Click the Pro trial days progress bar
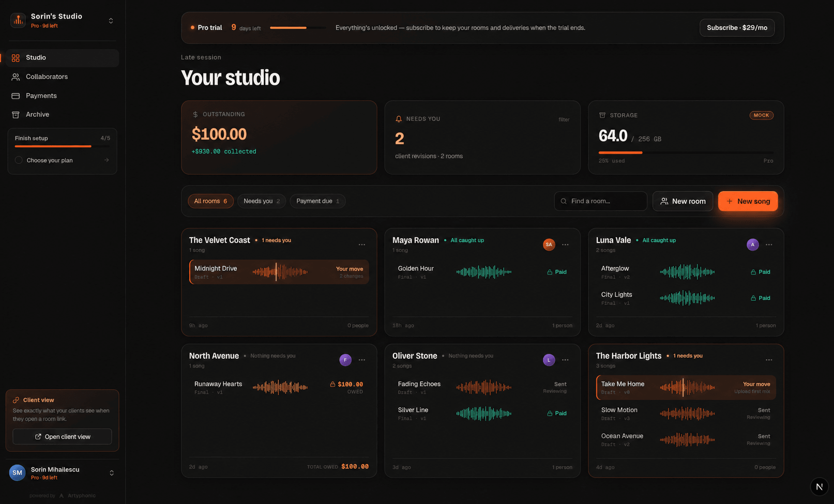Image resolution: width=834 pixels, height=504 pixels. point(297,28)
